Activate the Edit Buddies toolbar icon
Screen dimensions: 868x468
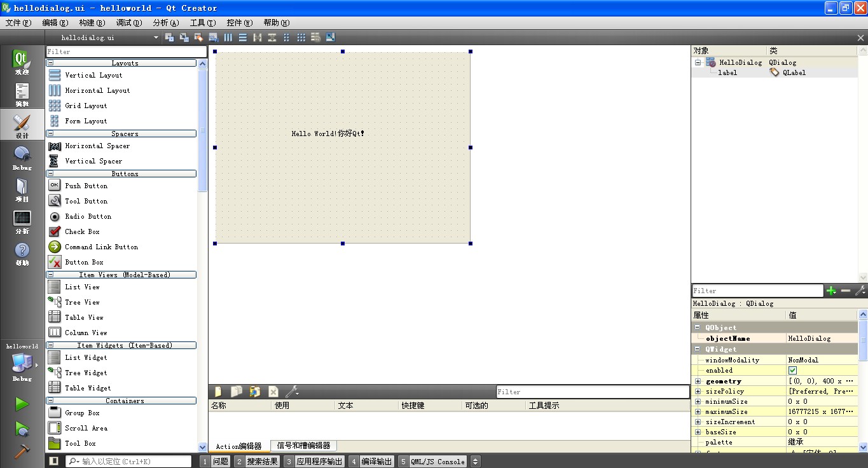click(x=198, y=38)
